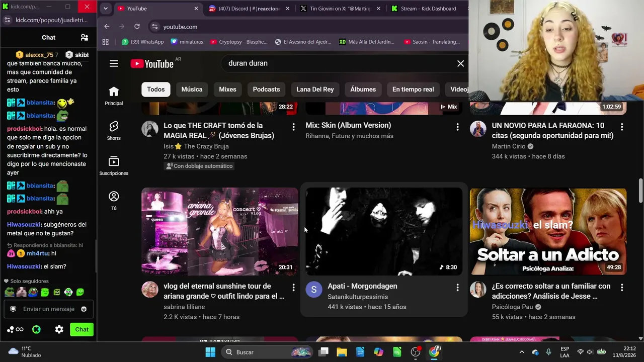644x362 pixels.
Task: Open the YouTube guide hamburger menu
Action: (114, 63)
